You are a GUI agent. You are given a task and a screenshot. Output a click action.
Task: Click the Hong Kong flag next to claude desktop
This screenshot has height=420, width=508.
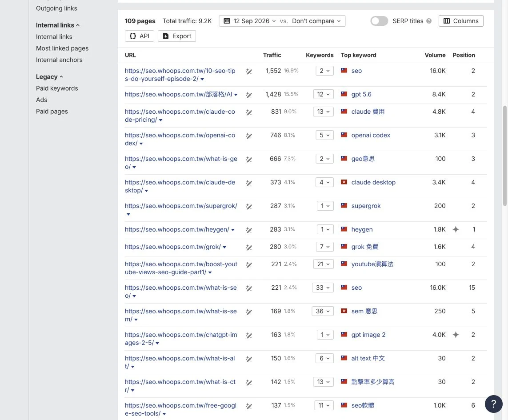pyautogui.click(x=344, y=182)
